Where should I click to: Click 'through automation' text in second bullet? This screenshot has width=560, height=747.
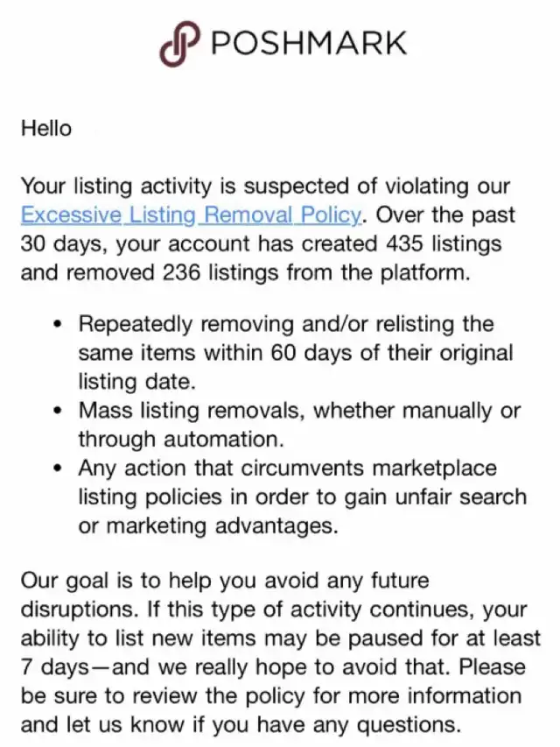(x=181, y=440)
